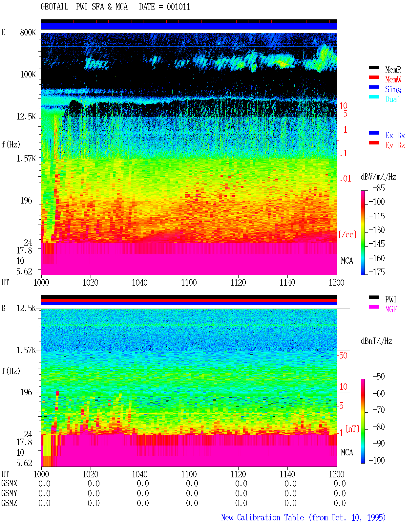Click the -175 color scale value
The height and width of the screenshot is (523, 420).
(x=377, y=272)
